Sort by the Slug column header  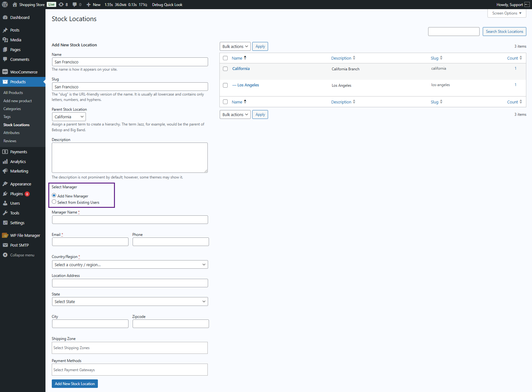click(437, 58)
